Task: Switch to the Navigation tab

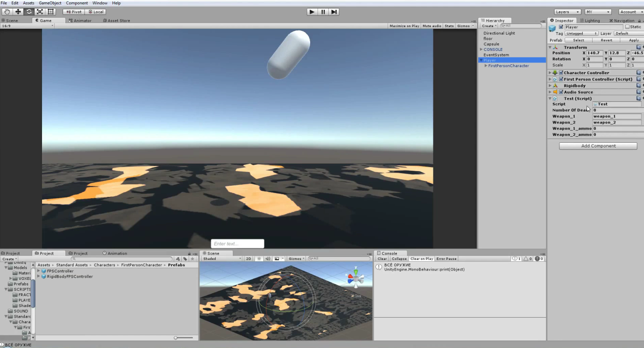Action: [622, 21]
